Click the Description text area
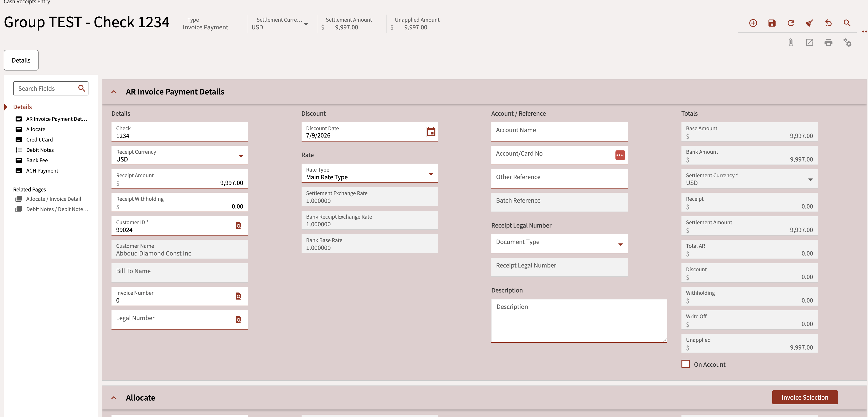The width and height of the screenshot is (868, 417). coord(579,321)
